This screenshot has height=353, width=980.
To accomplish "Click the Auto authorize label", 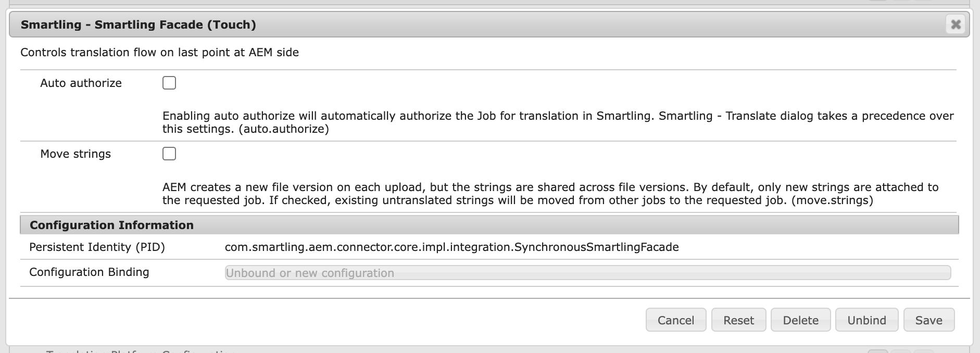I will click(81, 83).
